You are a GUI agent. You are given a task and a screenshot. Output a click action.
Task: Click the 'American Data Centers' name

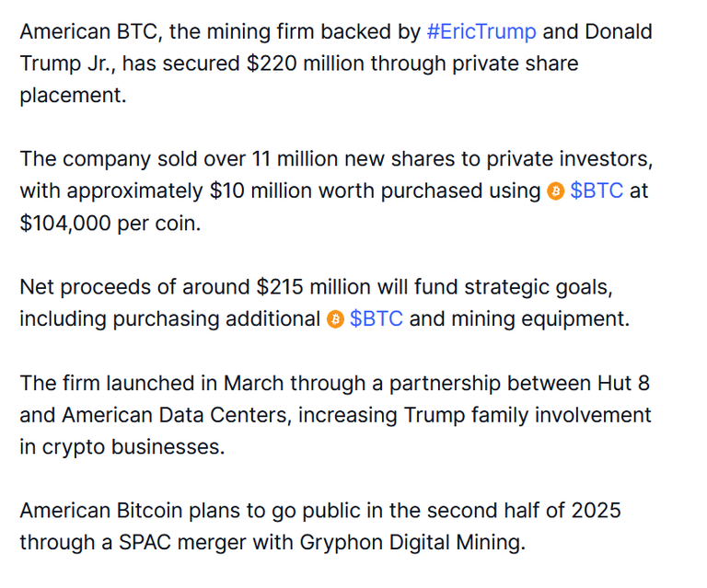click(x=177, y=415)
